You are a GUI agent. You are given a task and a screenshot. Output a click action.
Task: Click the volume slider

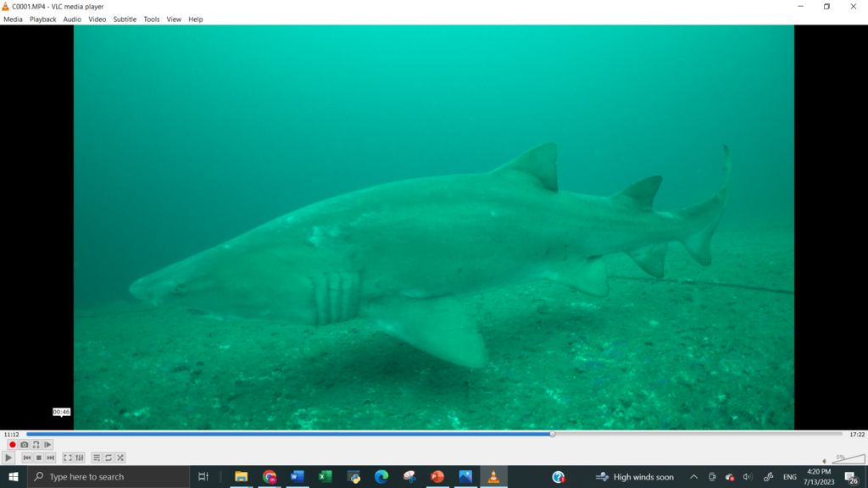[848, 459]
